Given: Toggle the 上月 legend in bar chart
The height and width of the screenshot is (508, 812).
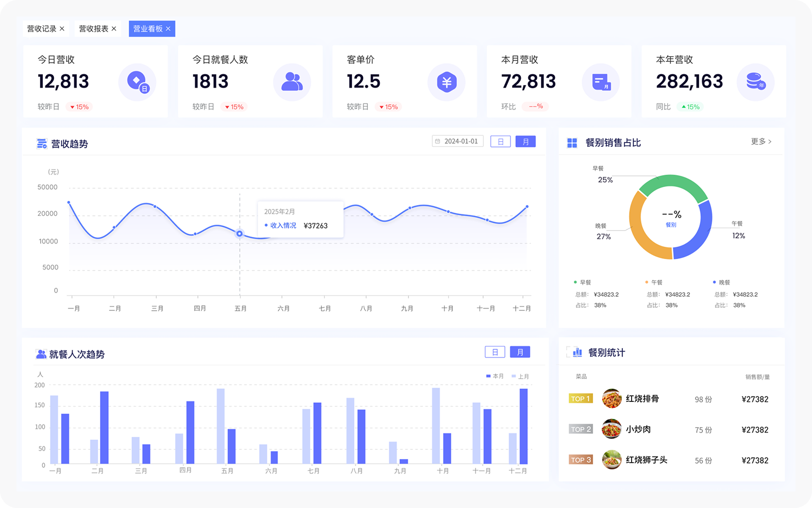Looking at the screenshot, I should point(520,376).
